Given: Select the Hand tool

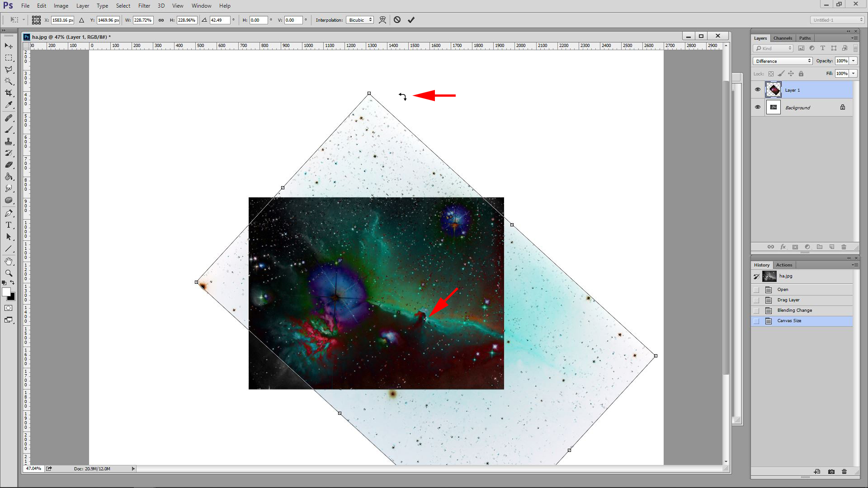Looking at the screenshot, I should tap(9, 262).
